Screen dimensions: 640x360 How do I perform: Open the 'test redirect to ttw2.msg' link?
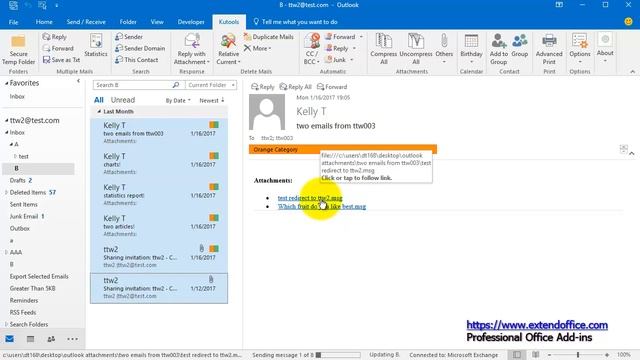(310, 198)
